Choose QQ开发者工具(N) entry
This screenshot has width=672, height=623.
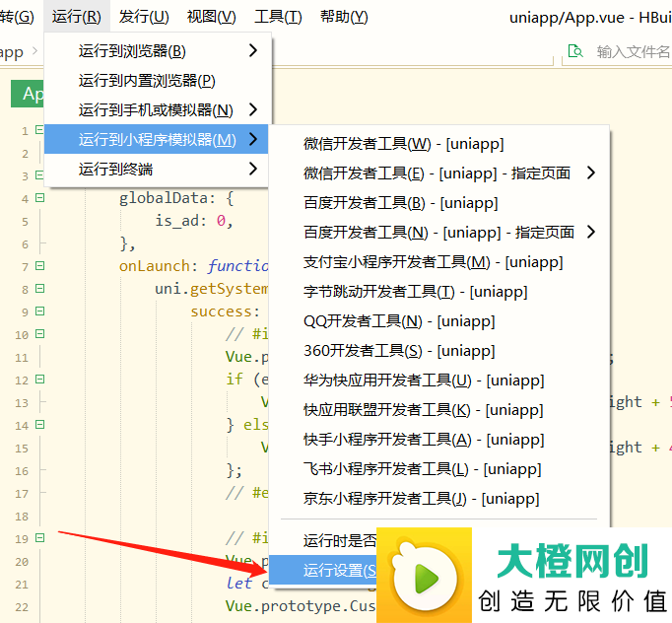coord(438,320)
